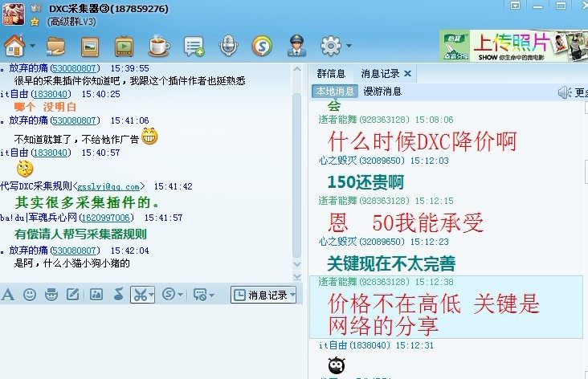Click the note edit pencil icon
Viewport: 588px width, 379px height.
pos(73,295)
